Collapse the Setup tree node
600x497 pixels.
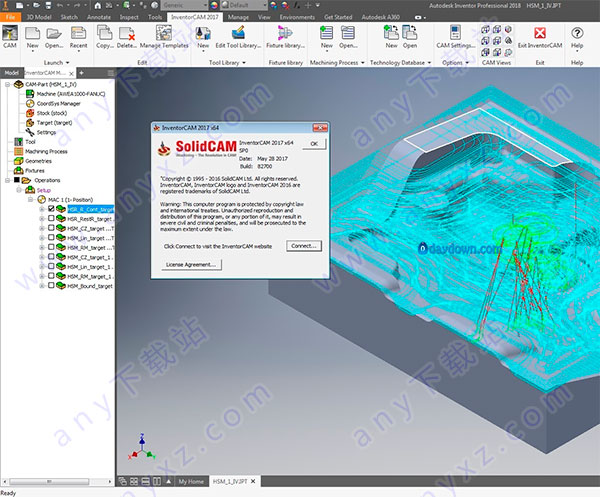pos(19,190)
